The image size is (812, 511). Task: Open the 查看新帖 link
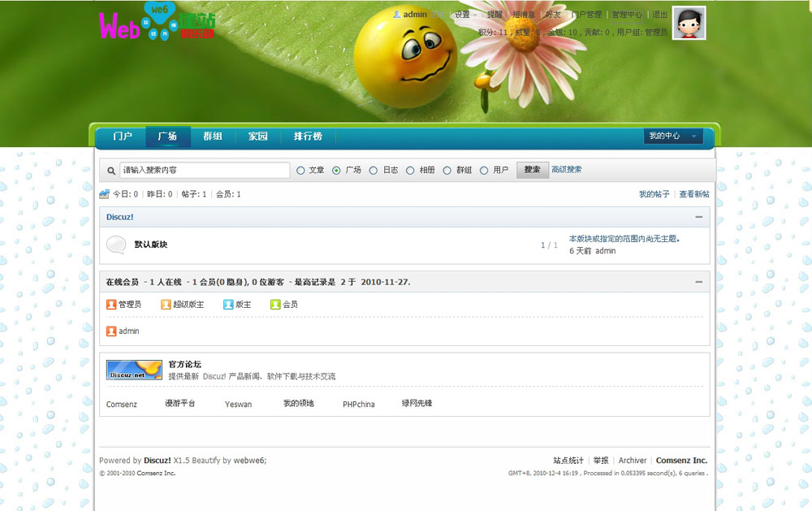coord(694,194)
